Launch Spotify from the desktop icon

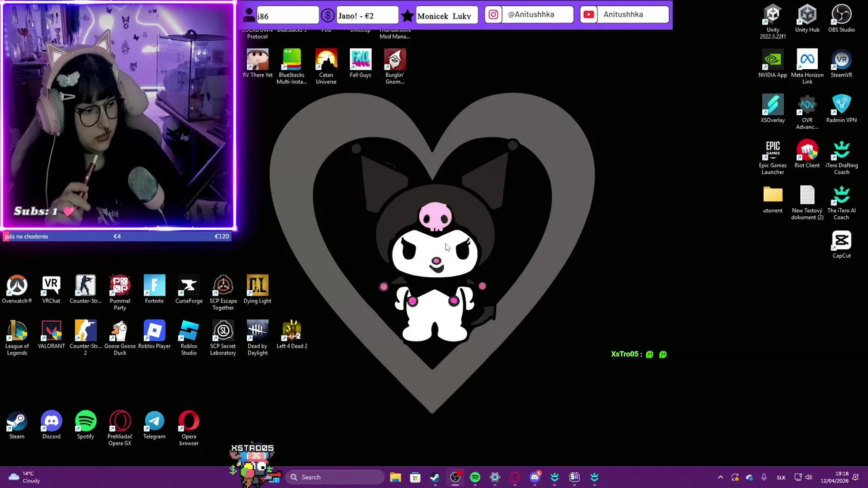pyautogui.click(x=85, y=426)
